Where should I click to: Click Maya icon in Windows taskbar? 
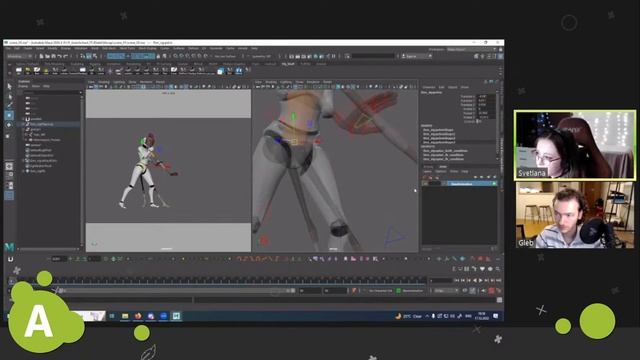point(176,316)
